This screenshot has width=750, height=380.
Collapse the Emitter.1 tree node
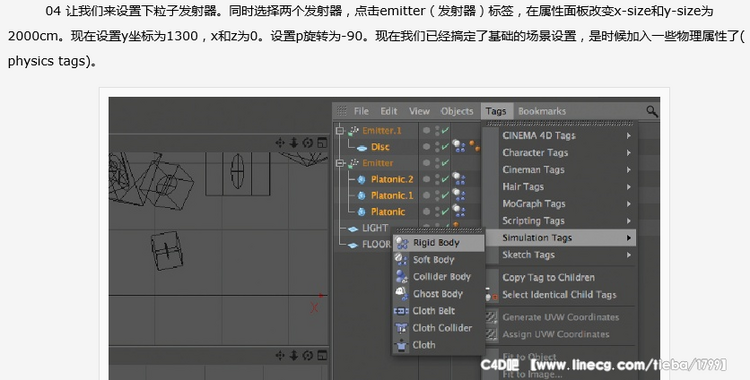tap(340, 131)
